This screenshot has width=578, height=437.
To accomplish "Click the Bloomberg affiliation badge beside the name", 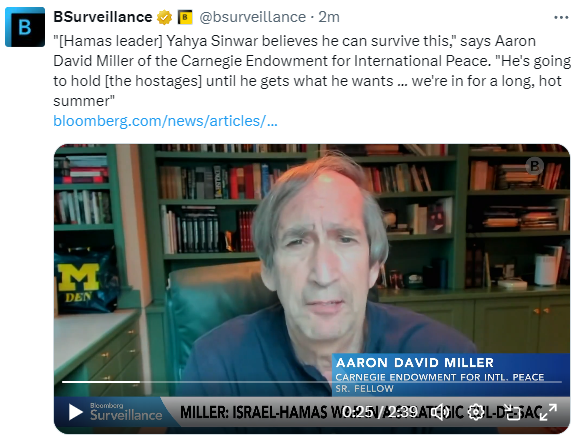I will 185,17.
